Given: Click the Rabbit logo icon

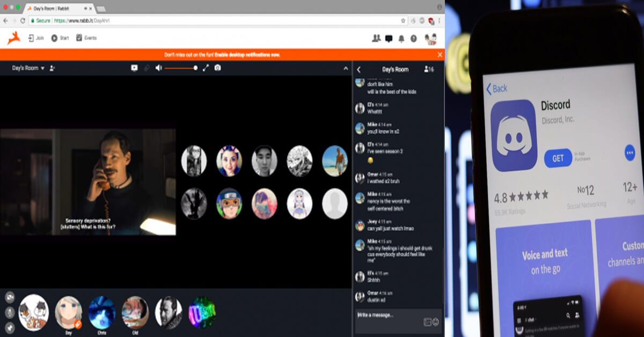Looking at the screenshot, I should coord(14,38).
